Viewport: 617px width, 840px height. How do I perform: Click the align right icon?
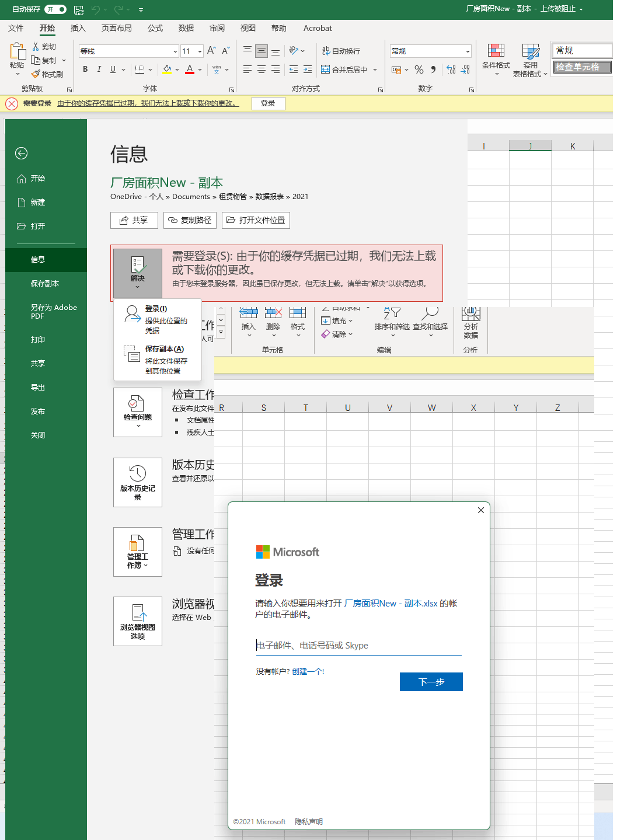276,69
